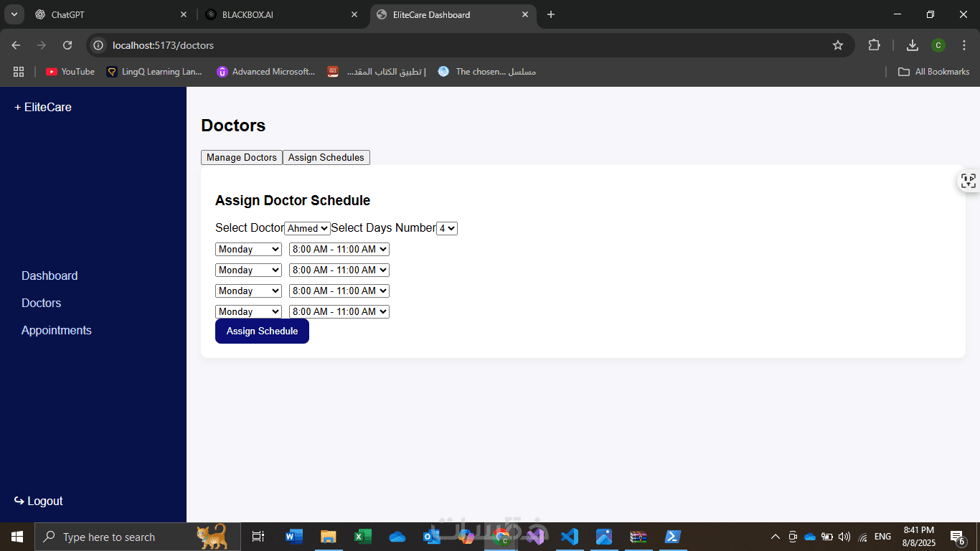Switch to the Assign Schedules tab
The width and height of the screenshot is (980, 551).
[x=326, y=157]
